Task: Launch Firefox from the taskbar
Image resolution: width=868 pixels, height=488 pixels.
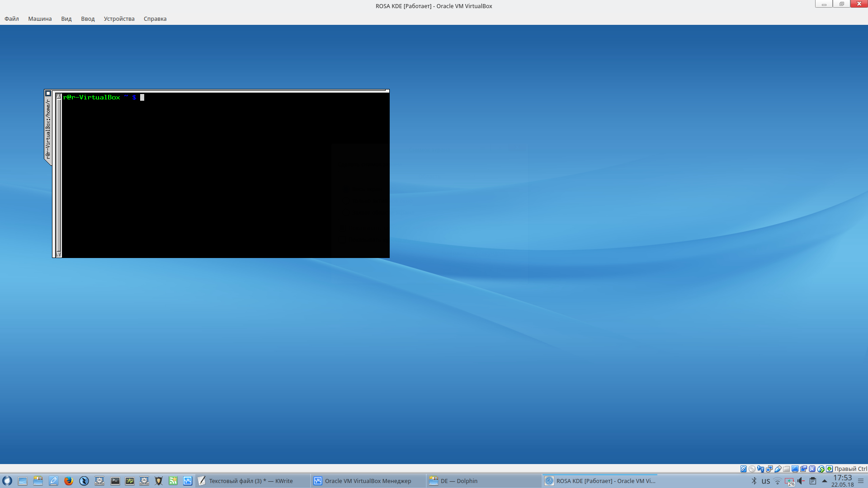Action: pyautogui.click(x=68, y=481)
